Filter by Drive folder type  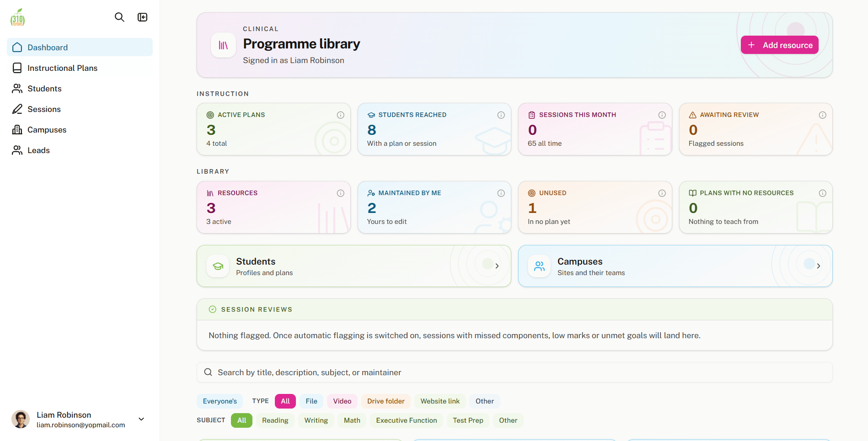(386, 401)
